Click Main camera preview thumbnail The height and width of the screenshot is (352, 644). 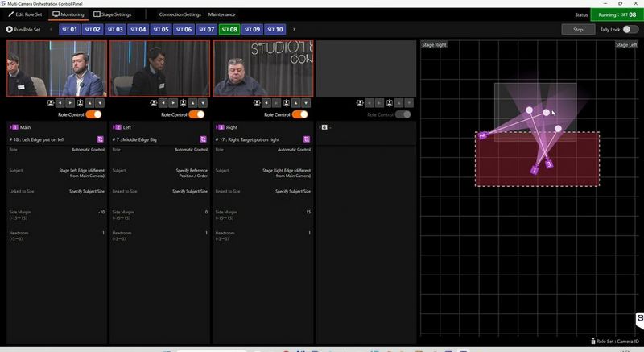click(x=56, y=68)
